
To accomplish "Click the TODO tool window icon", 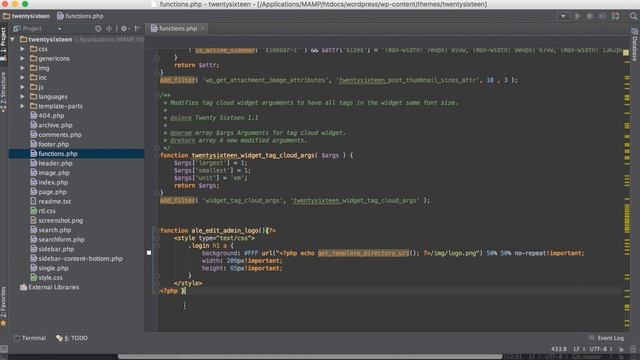I will (59, 338).
